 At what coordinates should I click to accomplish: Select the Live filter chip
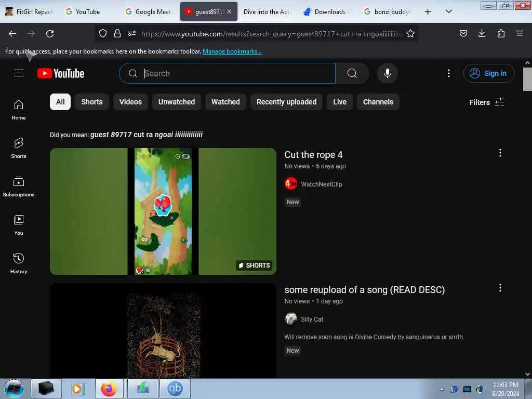[340, 102]
